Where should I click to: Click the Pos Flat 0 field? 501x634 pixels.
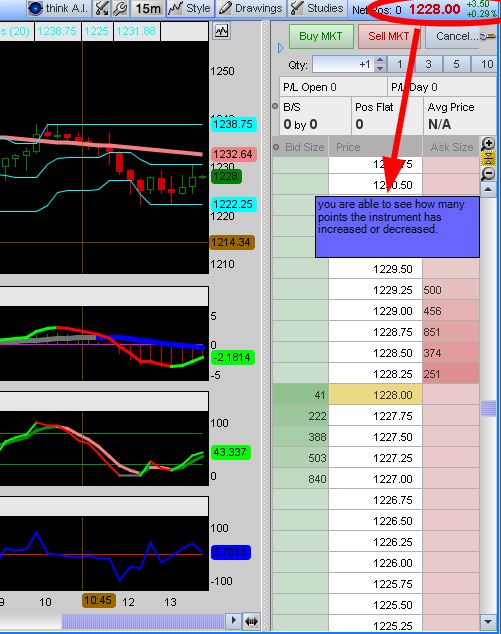[387, 116]
